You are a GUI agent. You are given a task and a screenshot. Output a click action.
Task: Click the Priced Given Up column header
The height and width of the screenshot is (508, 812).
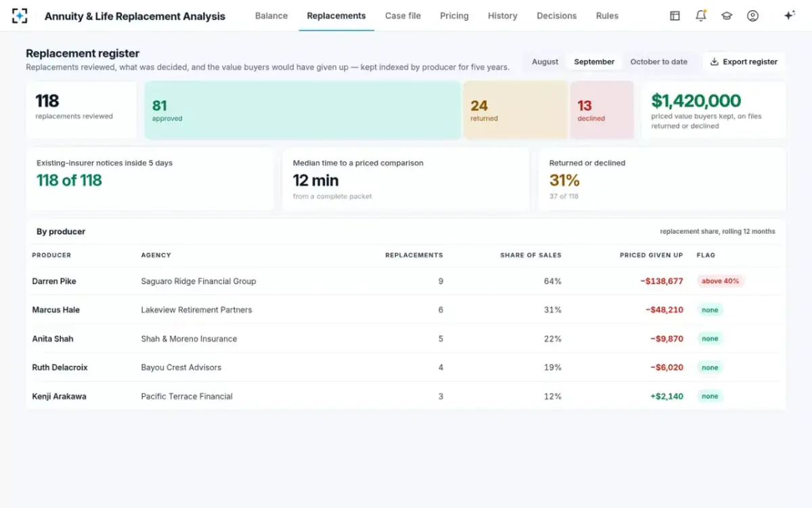click(652, 255)
